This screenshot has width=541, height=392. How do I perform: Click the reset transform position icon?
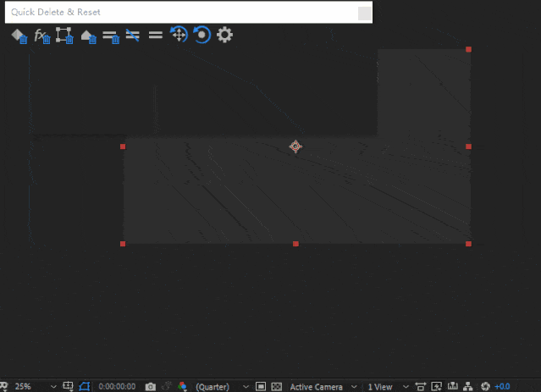(179, 35)
